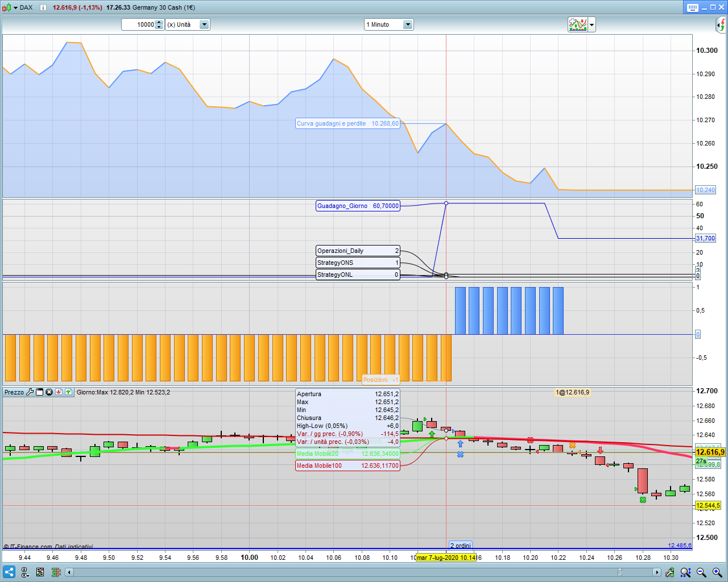728x582 pixels.
Task: Open the Prezzo settings wrench icon
Action: (x=30, y=392)
